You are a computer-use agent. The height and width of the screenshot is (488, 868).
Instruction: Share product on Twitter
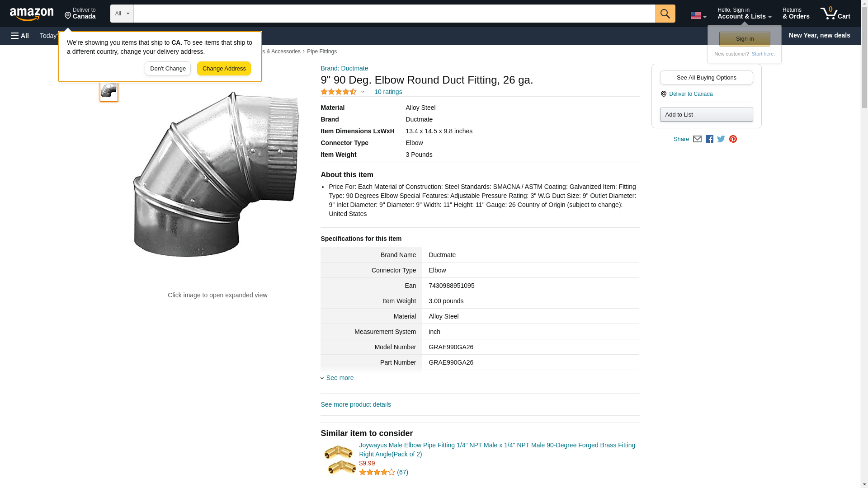coord(721,139)
